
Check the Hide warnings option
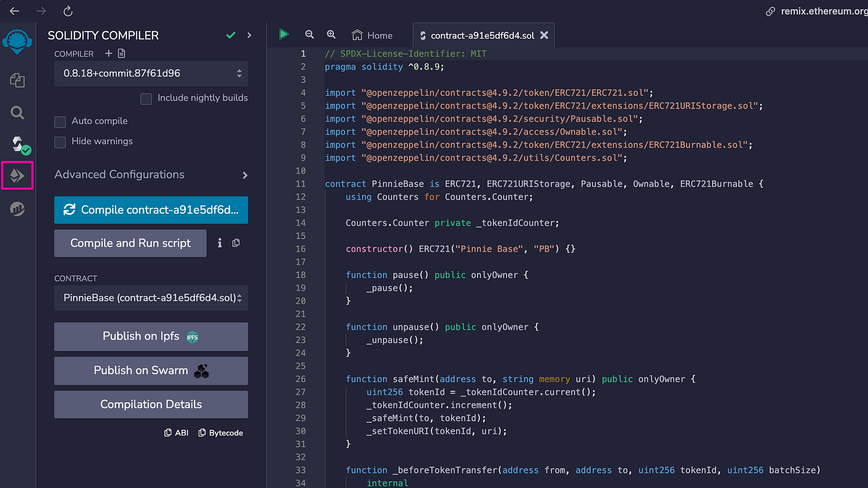coord(60,142)
